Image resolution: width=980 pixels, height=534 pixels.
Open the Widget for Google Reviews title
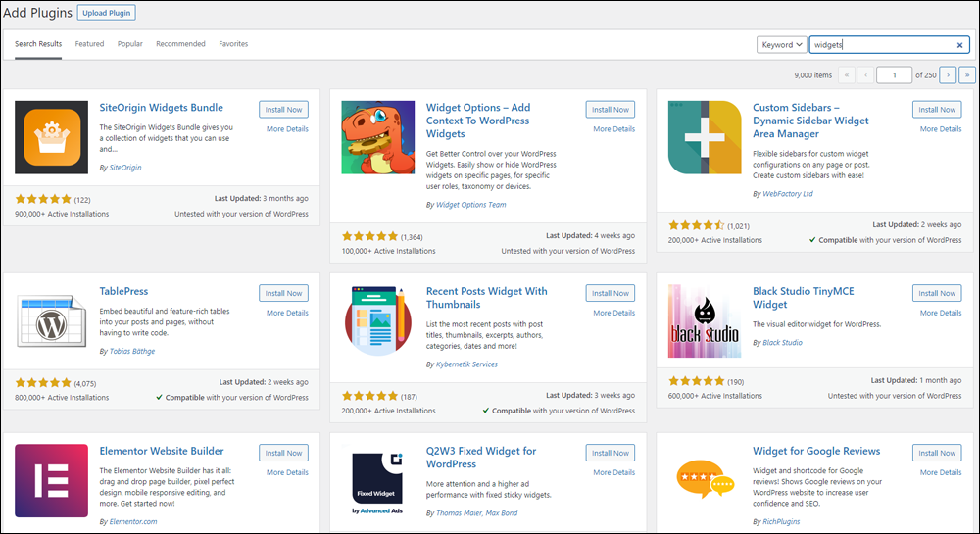click(816, 451)
